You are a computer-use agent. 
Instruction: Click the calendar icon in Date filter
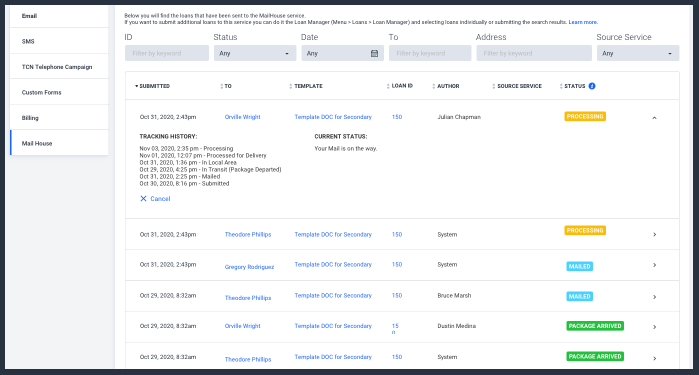click(x=374, y=54)
